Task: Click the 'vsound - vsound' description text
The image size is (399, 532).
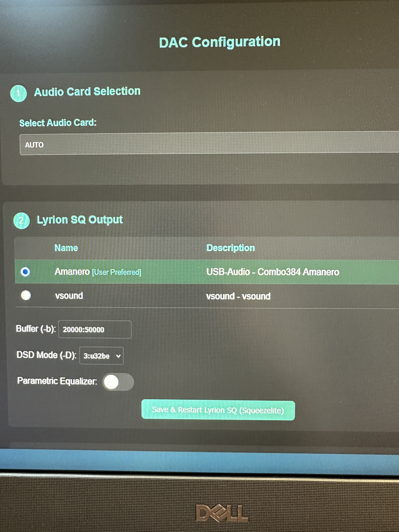Action: 238,296
